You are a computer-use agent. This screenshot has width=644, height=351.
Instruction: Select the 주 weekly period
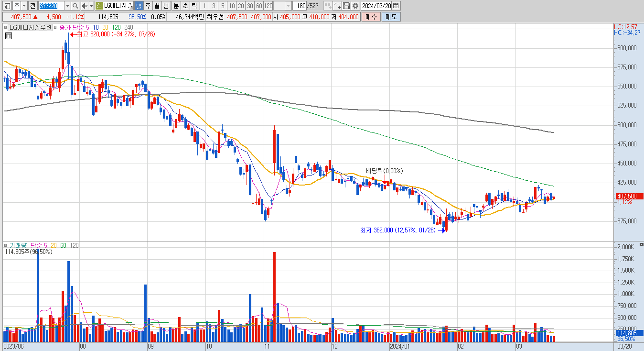tap(148, 6)
